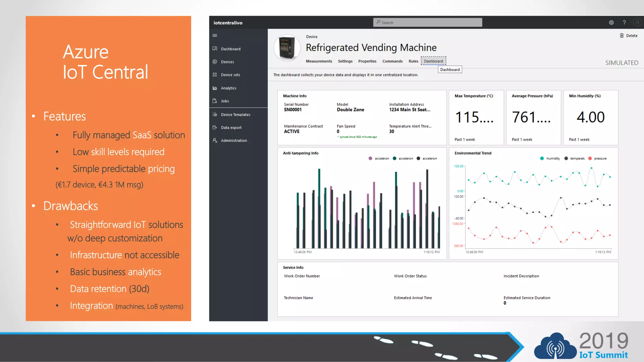644x362 pixels.
Task: Click the Environmental Trend chart title
Action: click(473, 153)
